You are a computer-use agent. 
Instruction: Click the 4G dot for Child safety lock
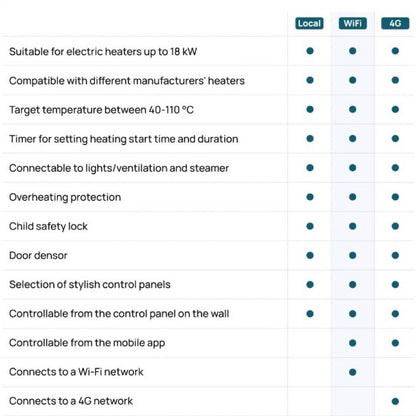(395, 226)
